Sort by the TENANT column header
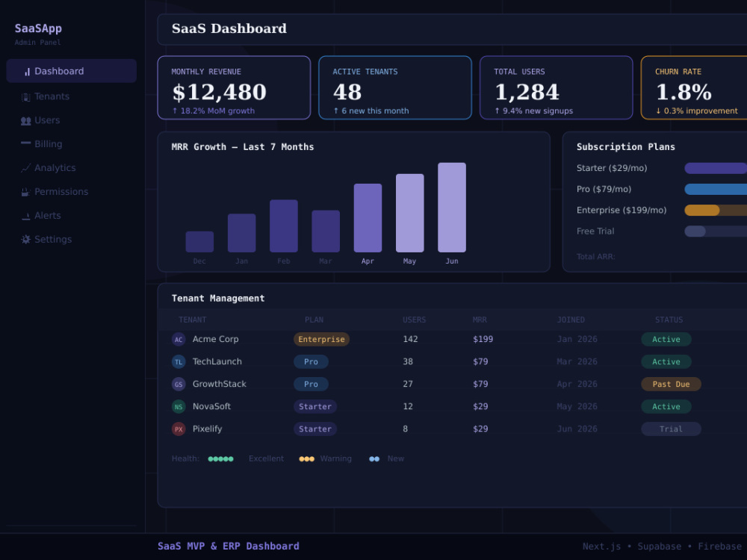The image size is (747, 560). coord(193,320)
